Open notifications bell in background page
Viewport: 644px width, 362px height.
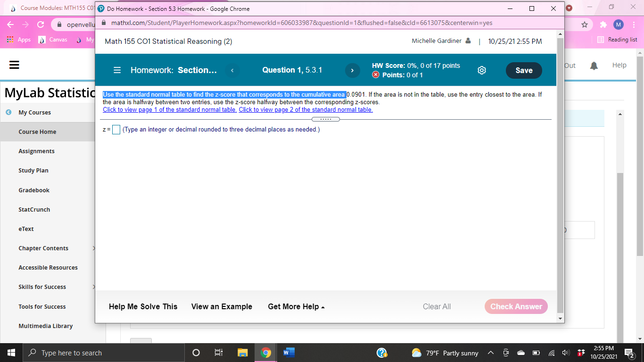(594, 66)
